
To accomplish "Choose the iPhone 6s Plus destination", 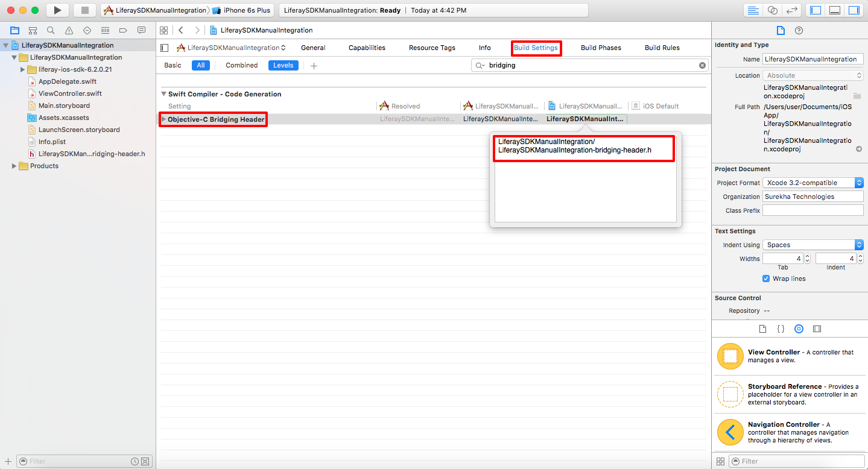I will (x=241, y=10).
